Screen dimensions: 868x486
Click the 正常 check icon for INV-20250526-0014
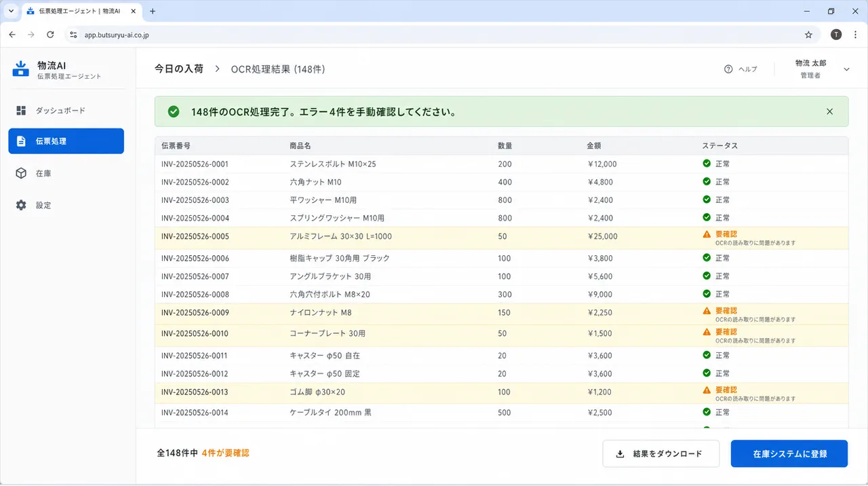pyautogui.click(x=707, y=411)
